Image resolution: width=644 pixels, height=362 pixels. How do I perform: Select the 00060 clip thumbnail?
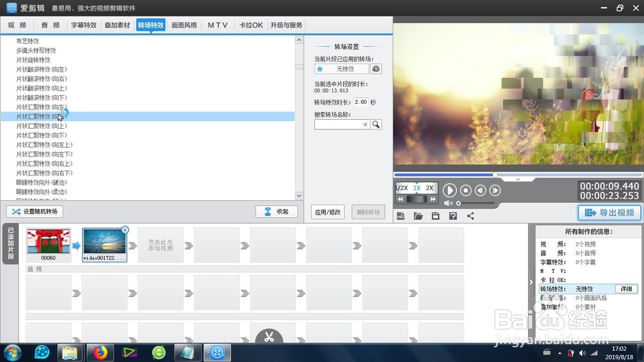[48, 245]
